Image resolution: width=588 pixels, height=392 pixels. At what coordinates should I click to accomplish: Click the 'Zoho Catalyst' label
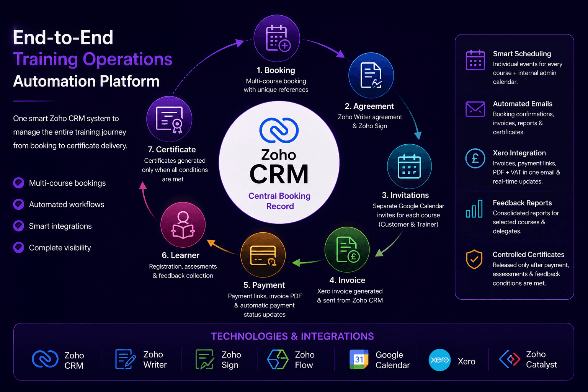tap(541, 359)
